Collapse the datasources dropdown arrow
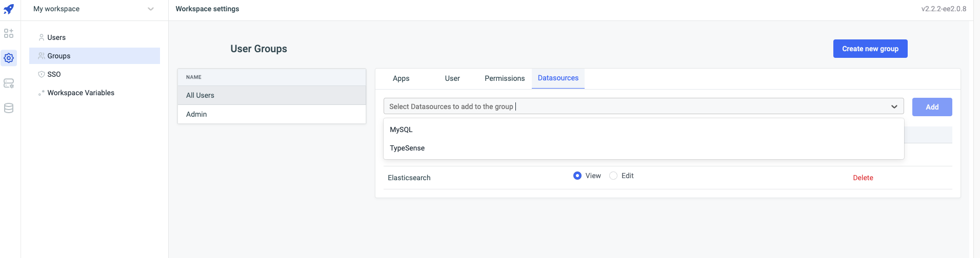The image size is (980, 258). point(894,106)
